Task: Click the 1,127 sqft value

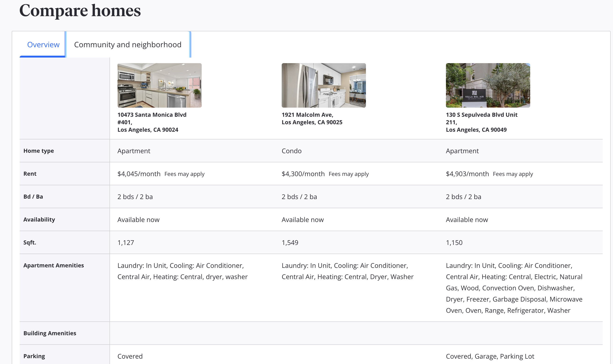Action: pyautogui.click(x=126, y=243)
